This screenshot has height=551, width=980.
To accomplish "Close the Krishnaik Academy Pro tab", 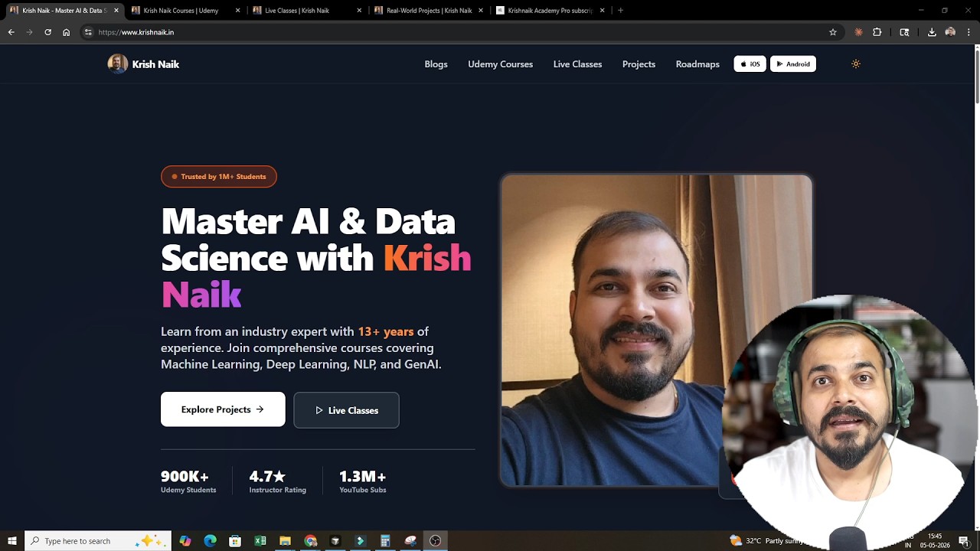I will tap(602, 11).
